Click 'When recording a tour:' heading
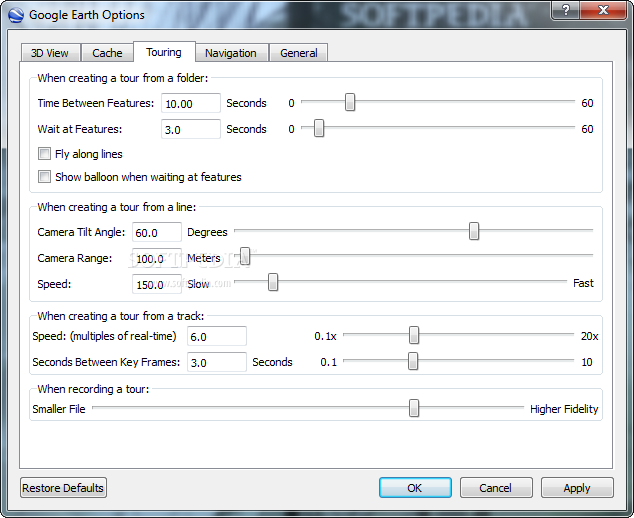Viewport: 634px width, 518px height. coord(93,389)
